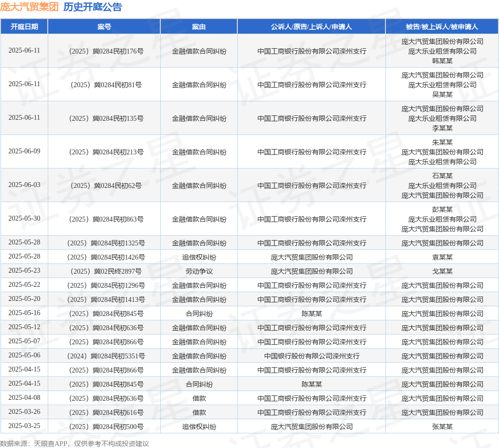Select case number (2024)冀0284民初5351号
The image size is (499, 448).
click(x=106, y=356)
